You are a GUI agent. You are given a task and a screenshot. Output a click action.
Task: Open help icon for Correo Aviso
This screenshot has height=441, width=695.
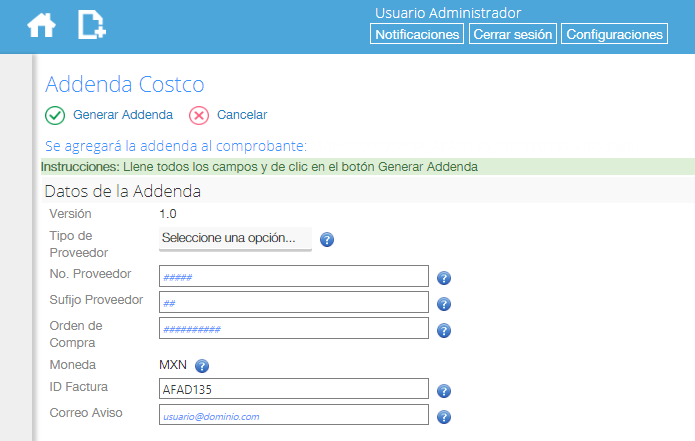pos(444,417)
